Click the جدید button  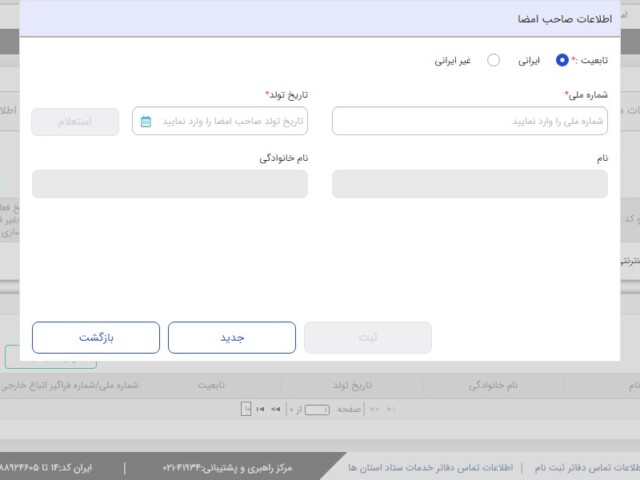[232, 337]
